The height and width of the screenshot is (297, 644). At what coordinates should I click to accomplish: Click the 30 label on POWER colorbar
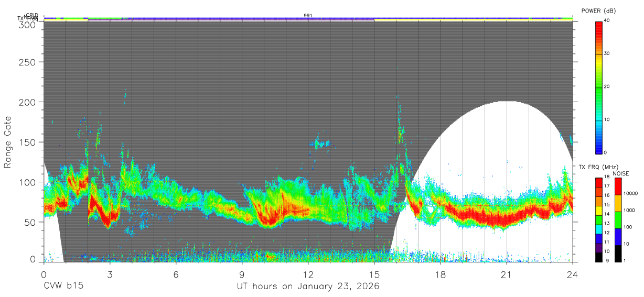pyautogui.click(x=608, y=53)
